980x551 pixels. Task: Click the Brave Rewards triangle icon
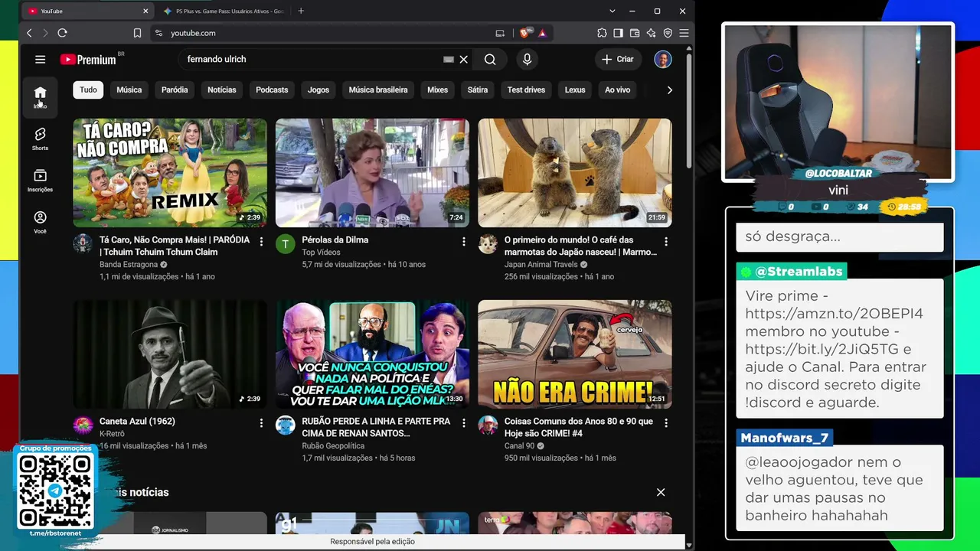(x=542, y=33)
